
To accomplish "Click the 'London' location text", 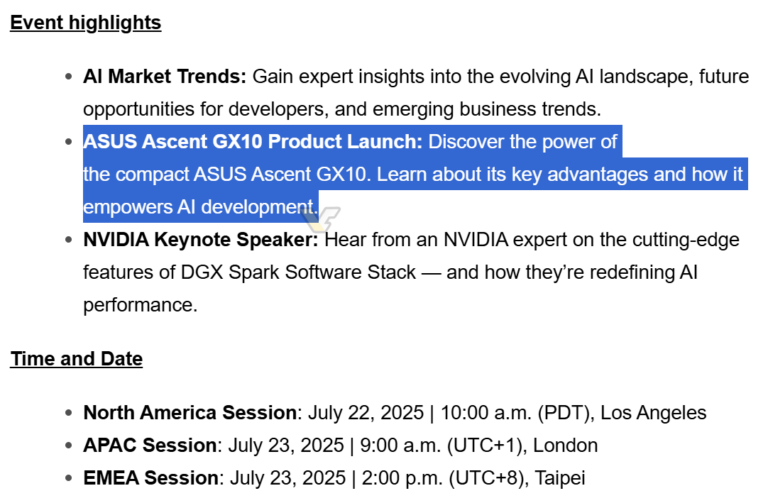I will tap(565, 445).
